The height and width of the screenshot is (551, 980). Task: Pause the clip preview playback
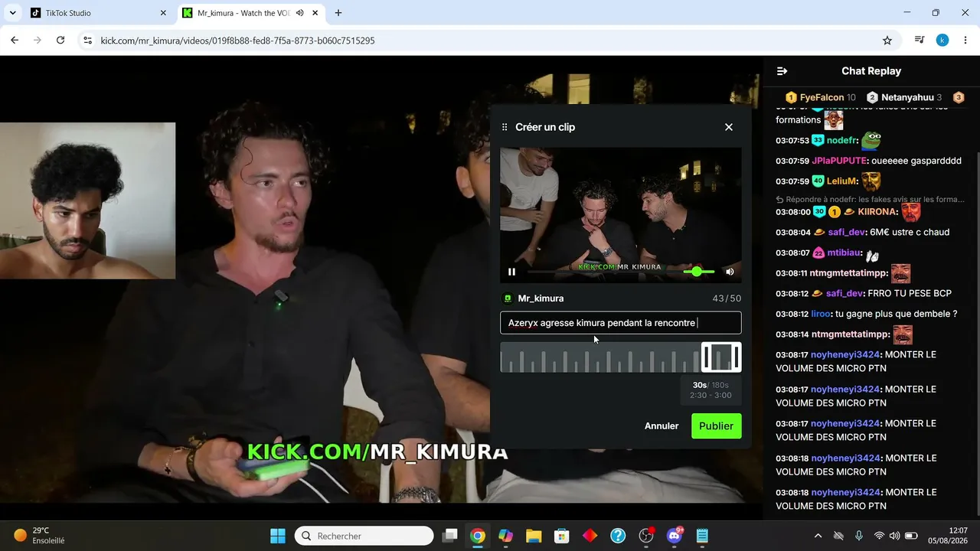point(511,272)
